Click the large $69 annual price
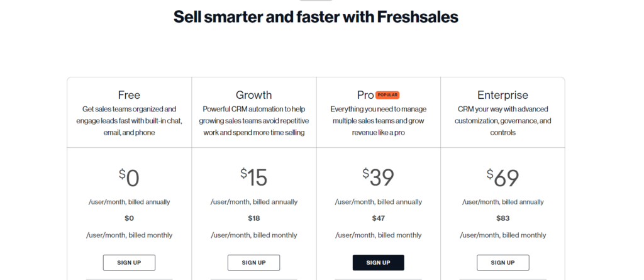 [x=502, y=177]
